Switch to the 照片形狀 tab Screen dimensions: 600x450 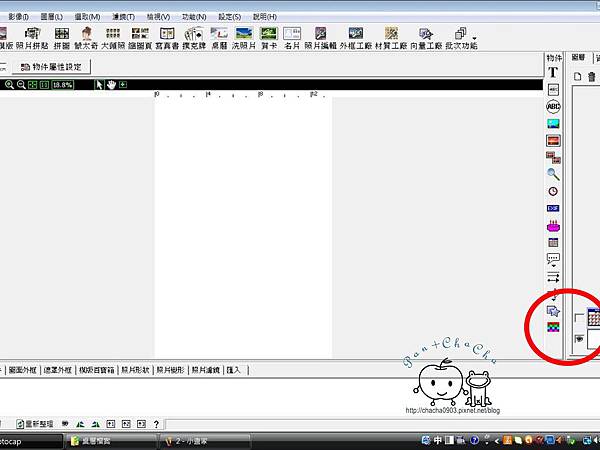(x=135, y=370)
